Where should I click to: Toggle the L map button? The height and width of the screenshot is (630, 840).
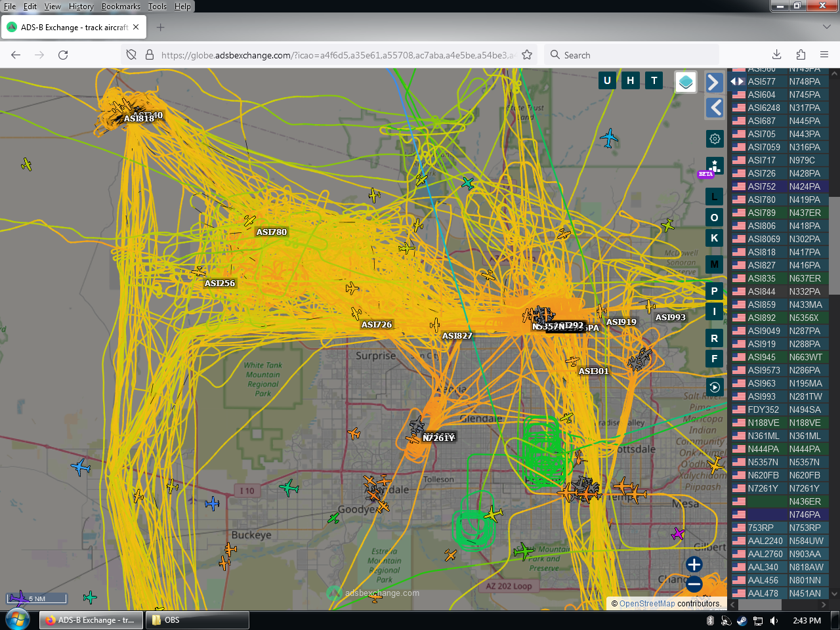click(x=715, y=197)
